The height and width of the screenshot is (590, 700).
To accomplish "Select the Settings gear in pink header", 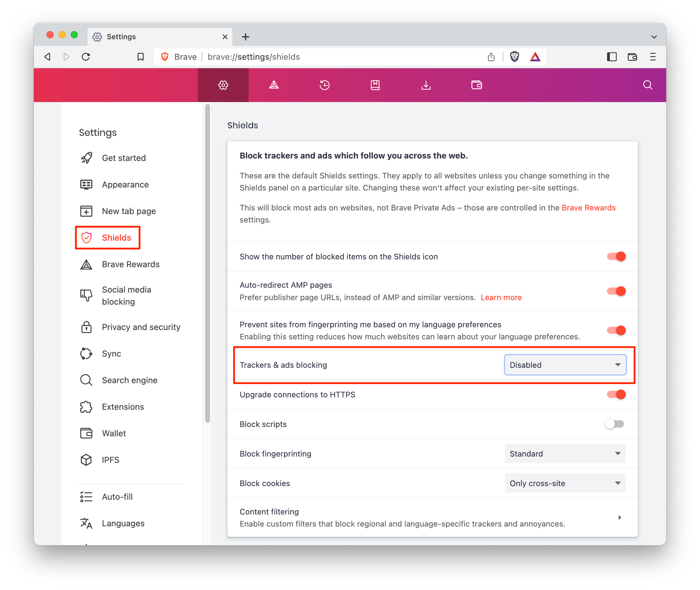I will (x=223, y=85).
